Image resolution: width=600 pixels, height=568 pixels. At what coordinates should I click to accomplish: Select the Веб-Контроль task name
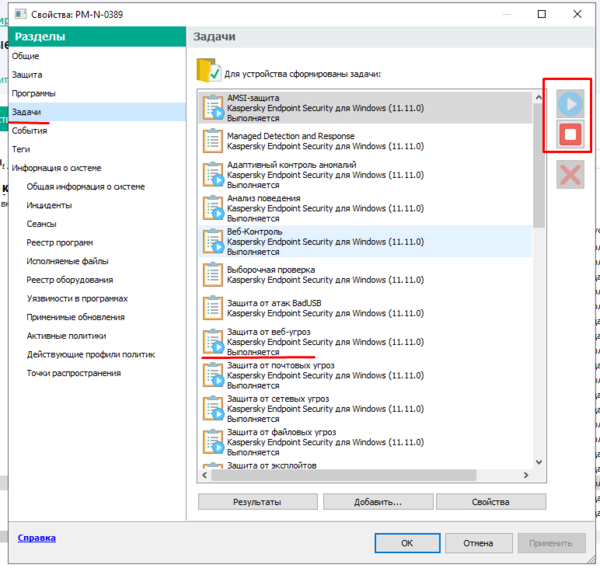tap(254, 232)
